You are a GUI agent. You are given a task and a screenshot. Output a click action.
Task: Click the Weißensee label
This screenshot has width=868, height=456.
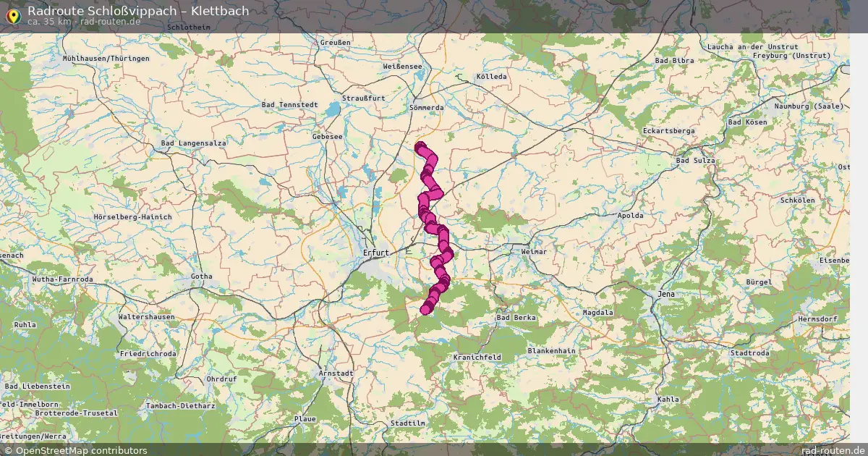pos(402,66)
